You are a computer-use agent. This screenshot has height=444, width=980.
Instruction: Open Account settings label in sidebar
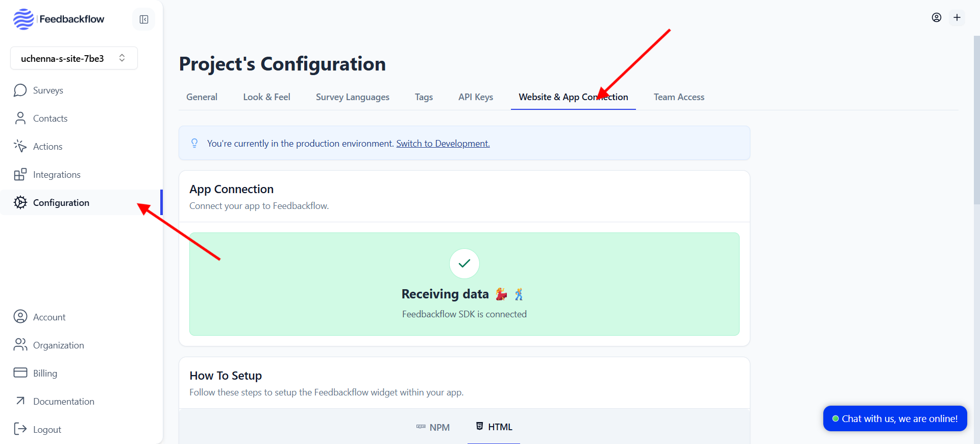[x=49, y=317]
